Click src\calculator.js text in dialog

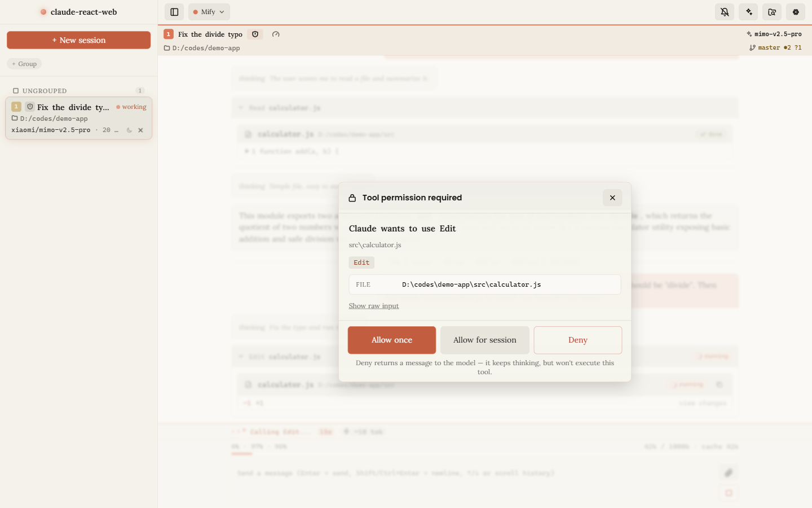pyautogui.click(x=375, y=245)
